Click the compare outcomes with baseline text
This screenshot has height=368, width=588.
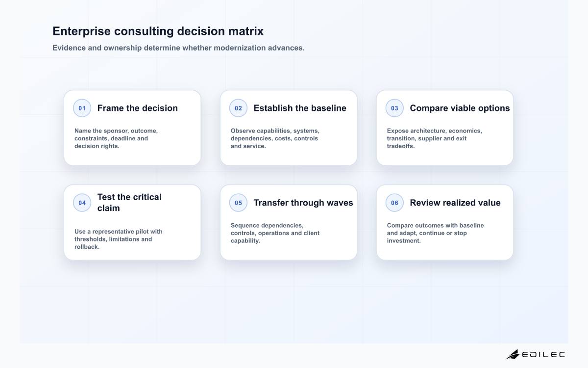pos(435,233)
